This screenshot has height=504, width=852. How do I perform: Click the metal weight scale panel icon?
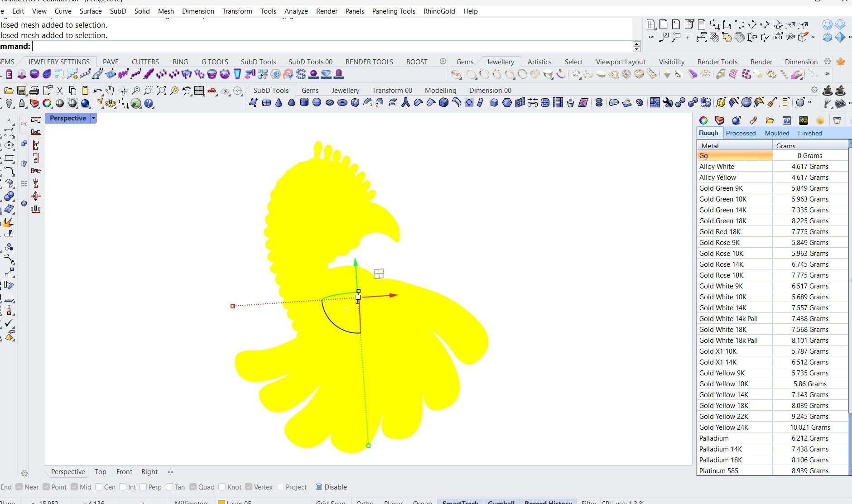(837, 120)
